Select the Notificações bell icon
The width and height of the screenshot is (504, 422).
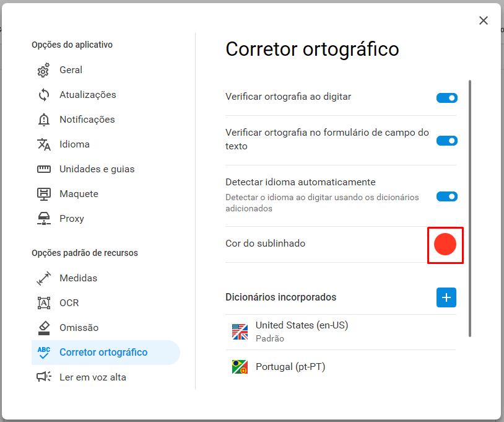(x=44, y=120)
